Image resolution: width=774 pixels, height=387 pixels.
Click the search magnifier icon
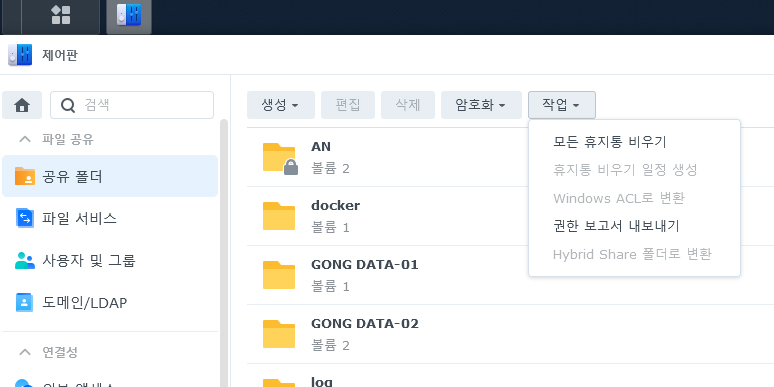click(x=68, y=105)
